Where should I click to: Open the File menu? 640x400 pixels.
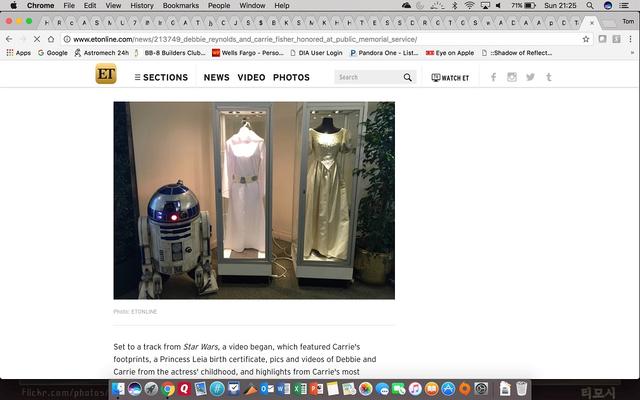(x=69, y=5)
